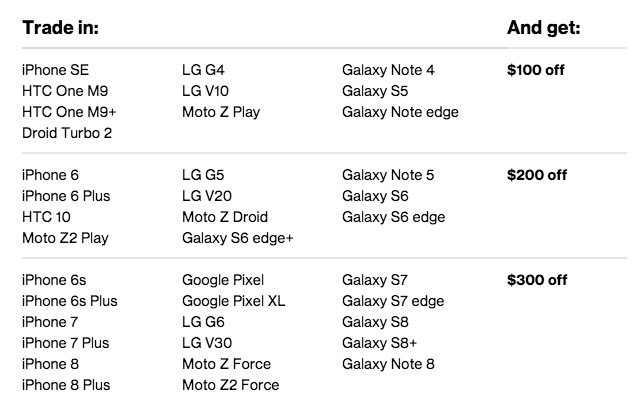Select the LG V10 entry
This screenshot has height=410, width=637.
coord(207,91)
